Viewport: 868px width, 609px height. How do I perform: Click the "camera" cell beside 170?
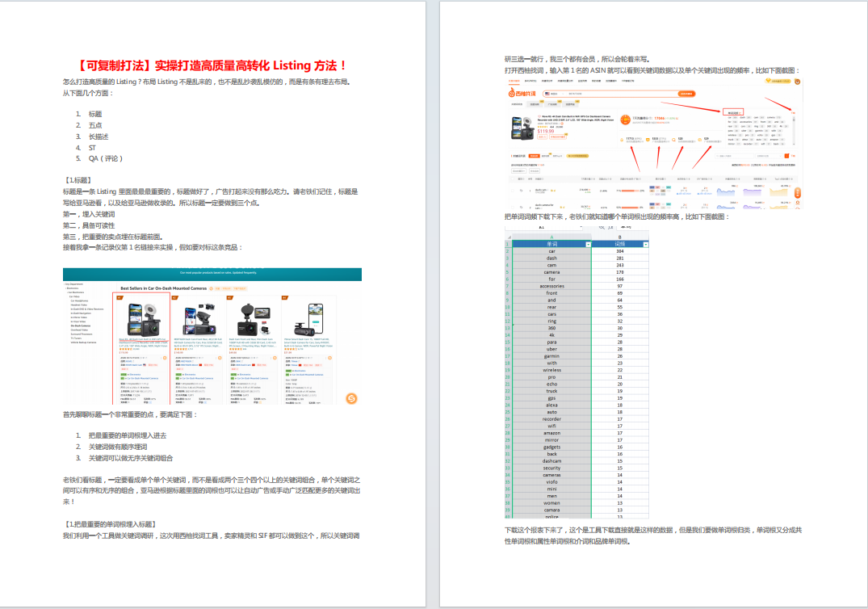click(x=552, y=272)
